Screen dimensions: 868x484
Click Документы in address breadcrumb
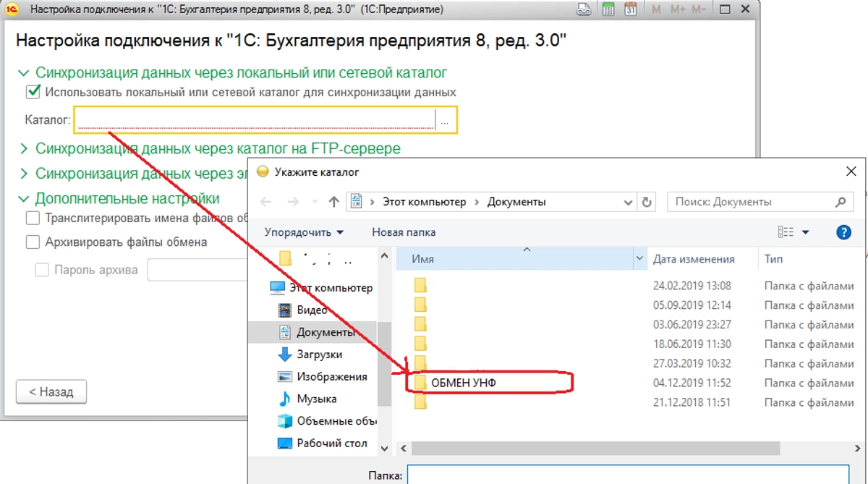[516, 203]
